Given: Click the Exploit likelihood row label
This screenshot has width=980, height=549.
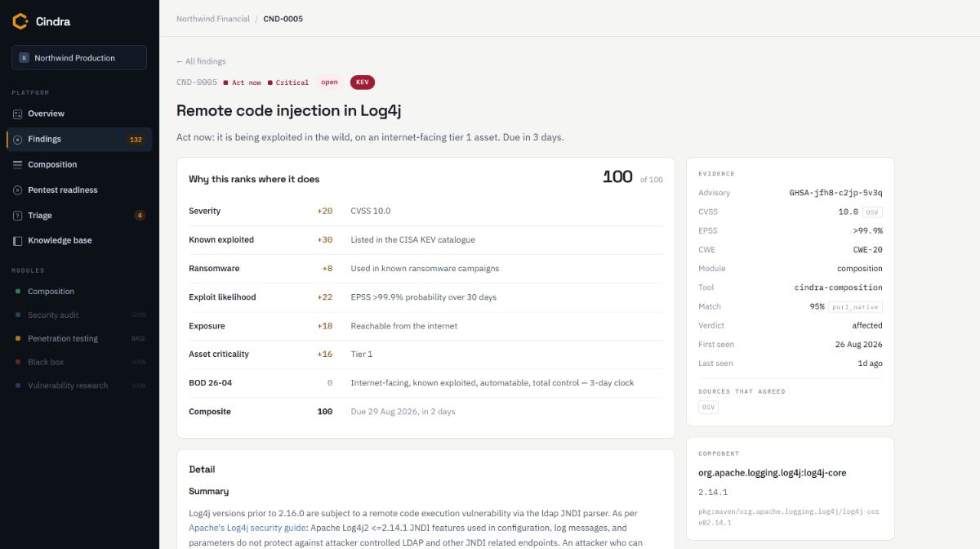Looking at the screenshot, I should [x=222, y=297].
